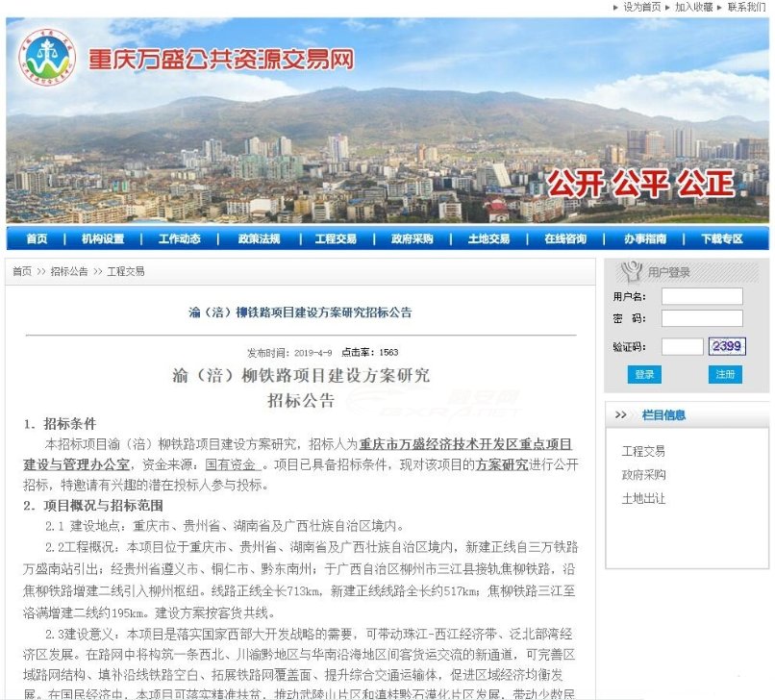Image resolution: width=775 pixels, height=700 pixels.
Task: Click the 注册 button
Action: [725, 374]
